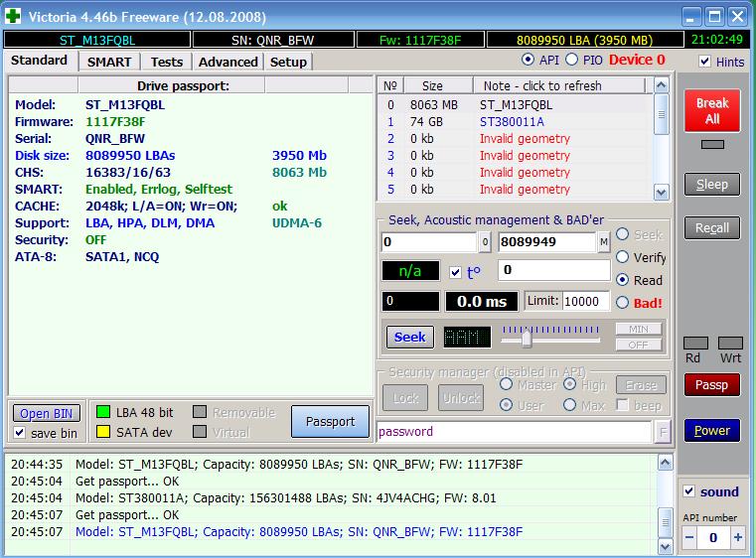Click the red Passp button
The height and width of the screenshot is (558, 756).
coord(712,384)
